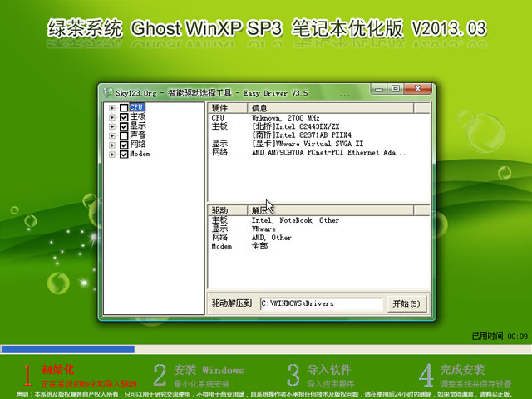Click the C:\WINDOWS\Drivers path field

tap(320, 303)
